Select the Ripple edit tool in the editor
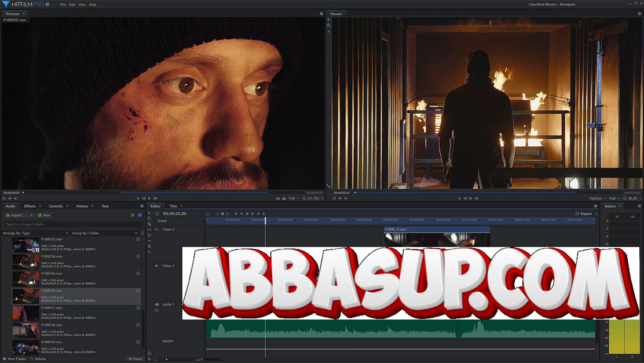This screenshot has width=644, height=363. pyautogui.click(x=149, y=241)
